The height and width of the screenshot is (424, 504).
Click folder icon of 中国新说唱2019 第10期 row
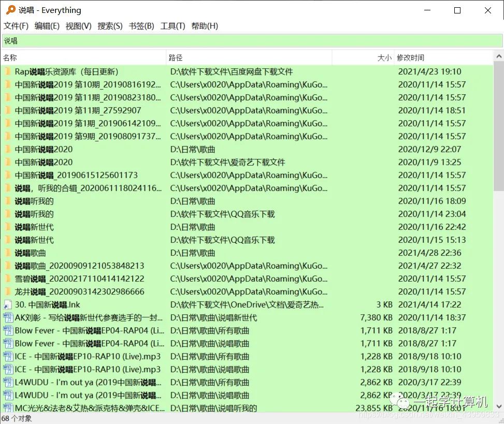[8, 84]
